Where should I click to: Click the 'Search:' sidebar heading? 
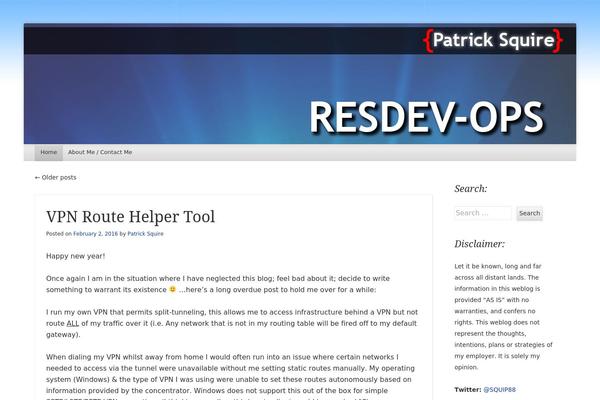point(471,189)
